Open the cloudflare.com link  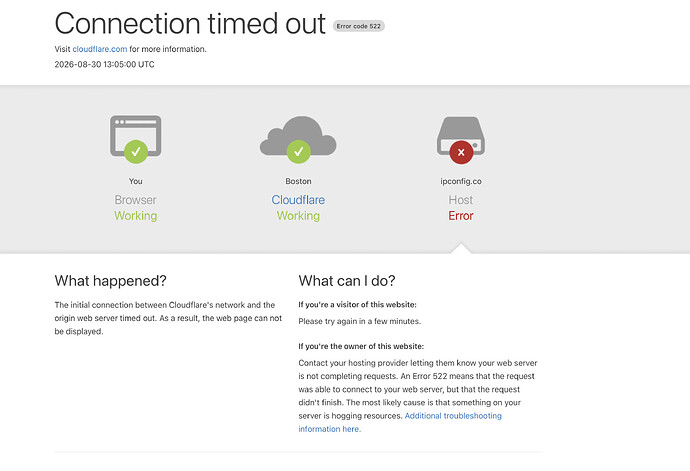pos(100,49)
